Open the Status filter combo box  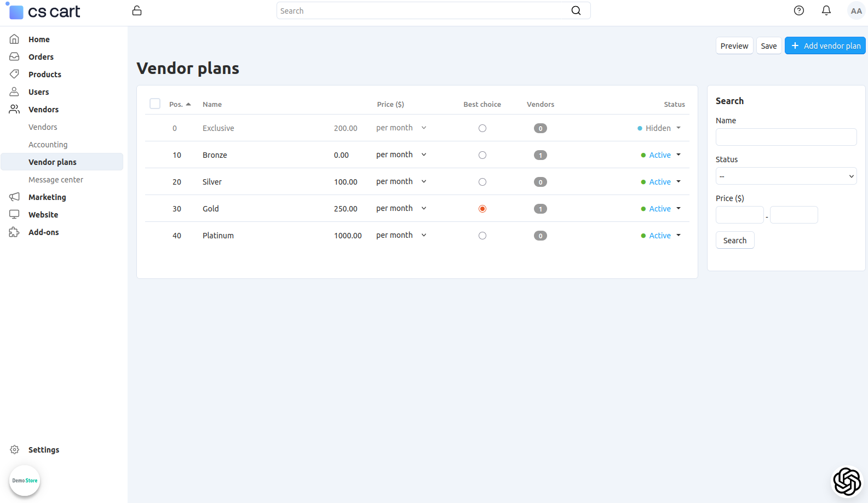(786, 176)
